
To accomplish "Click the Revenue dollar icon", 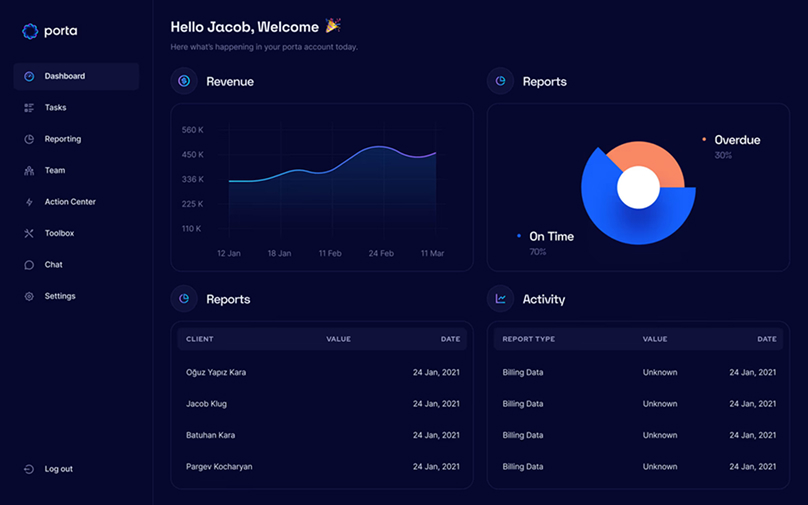I will coord(184,81).
